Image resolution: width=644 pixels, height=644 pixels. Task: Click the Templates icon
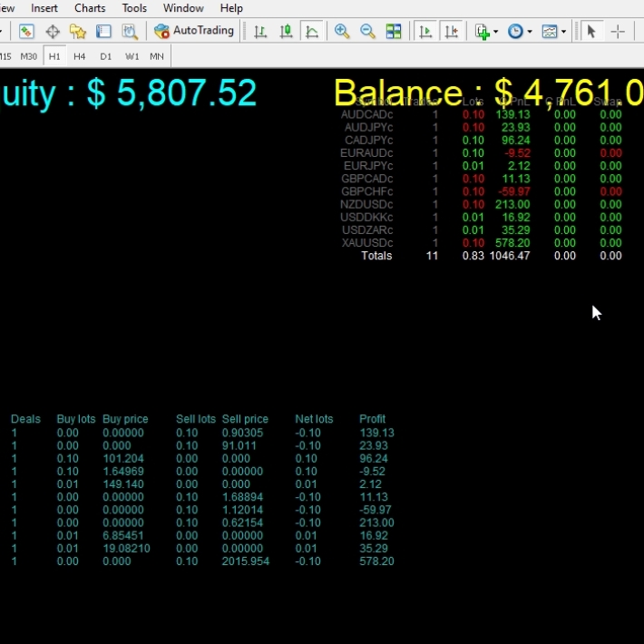point(550,31)
